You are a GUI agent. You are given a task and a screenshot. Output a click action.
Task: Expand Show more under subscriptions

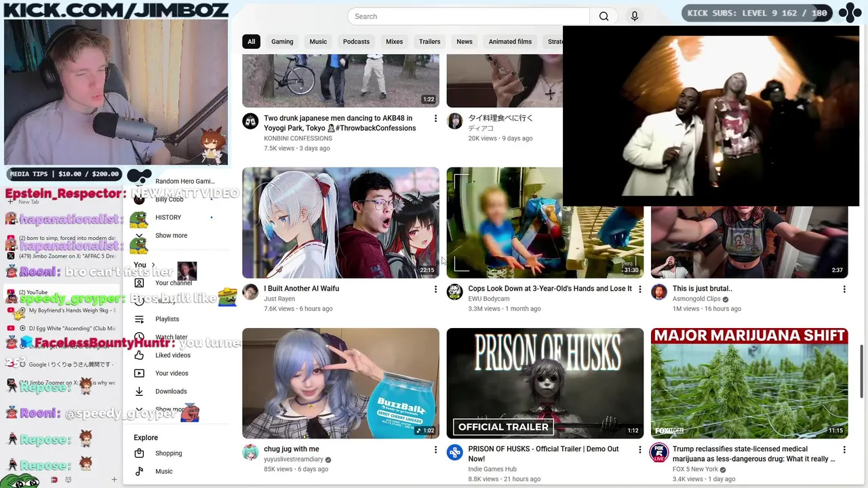point(171,236)
